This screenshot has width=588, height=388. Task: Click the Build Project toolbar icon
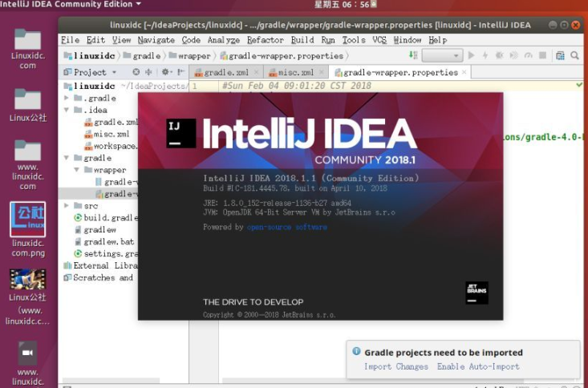(x=412, y=55)
